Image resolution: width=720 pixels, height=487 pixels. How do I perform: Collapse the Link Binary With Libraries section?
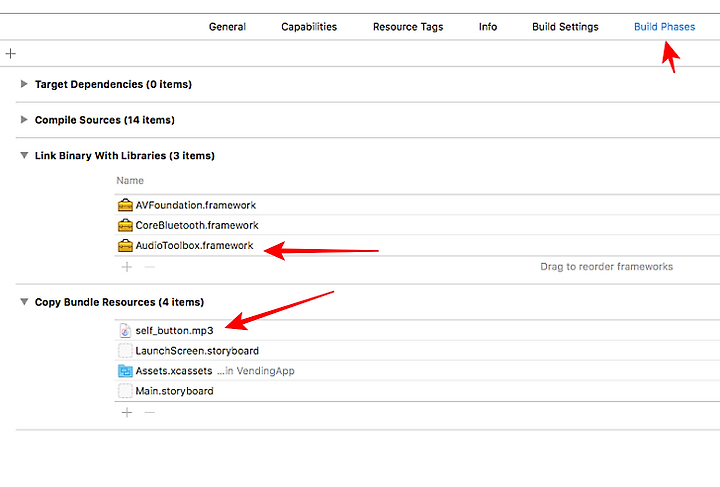[x=24, y=155]
